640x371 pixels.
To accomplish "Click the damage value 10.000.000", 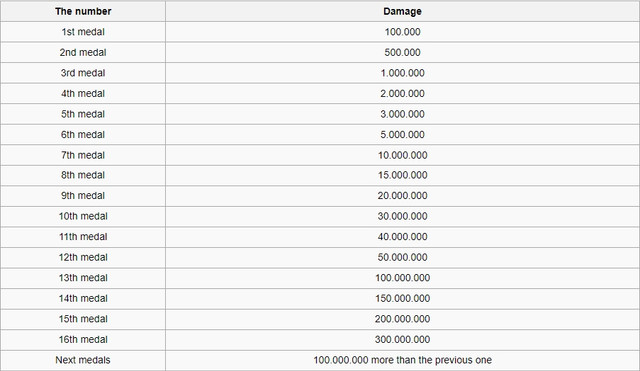I will [402, 155].
